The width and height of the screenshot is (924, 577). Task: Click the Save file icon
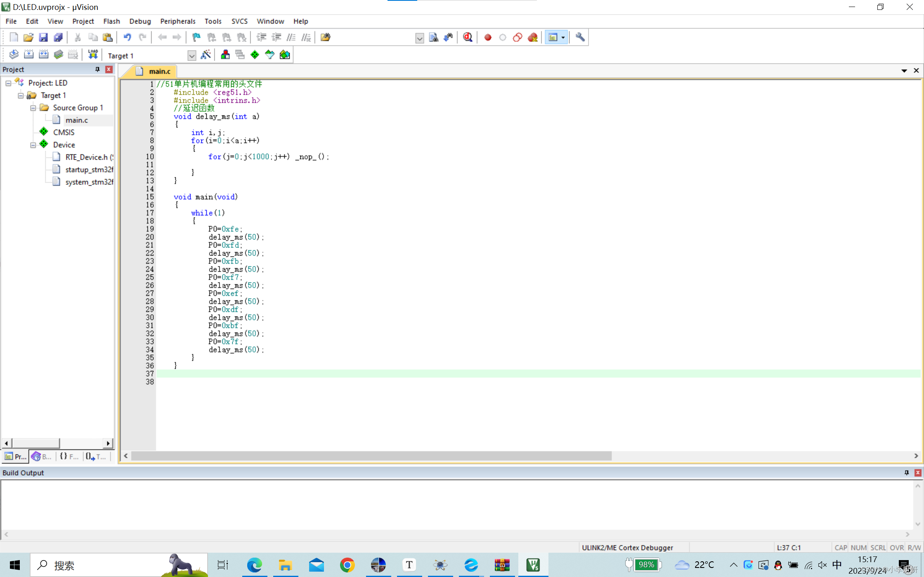pyautogui.click(x=43, y=38)
